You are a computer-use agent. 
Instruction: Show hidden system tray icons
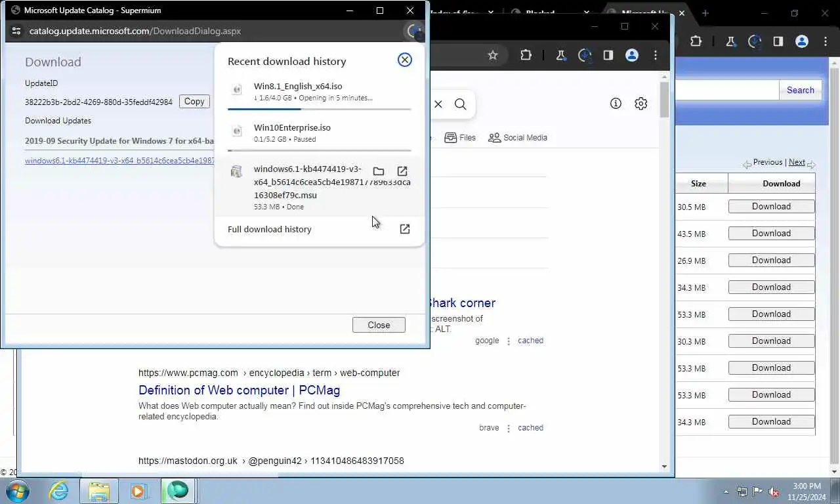click(x=726, y=492)
